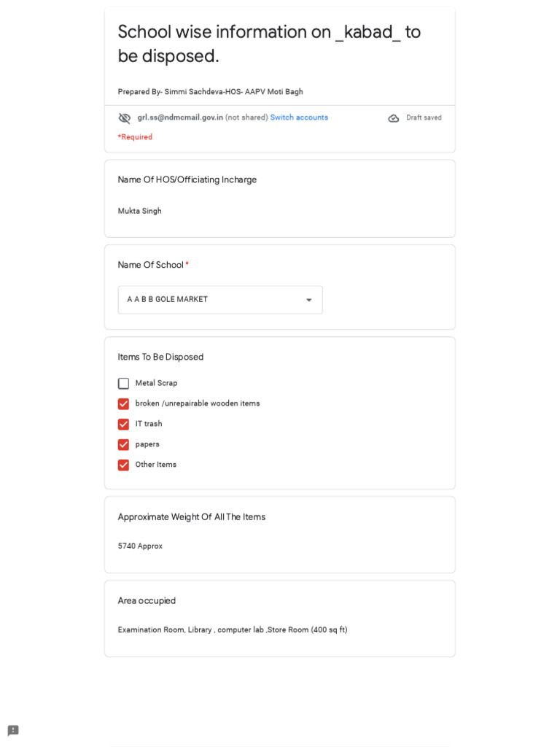Click the Prepared By description line

210,92
